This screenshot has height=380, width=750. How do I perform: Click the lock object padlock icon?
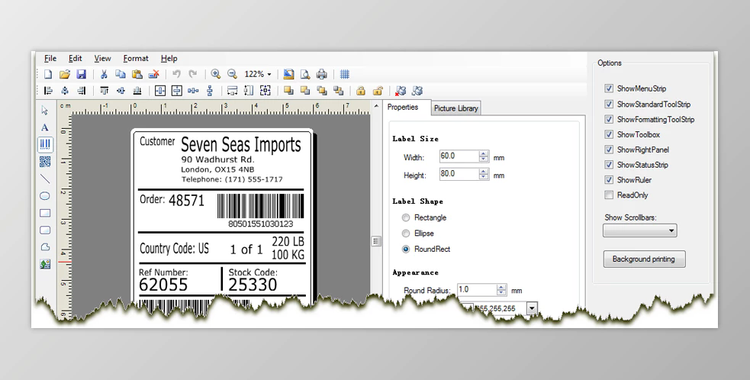(x=361, y=90)
